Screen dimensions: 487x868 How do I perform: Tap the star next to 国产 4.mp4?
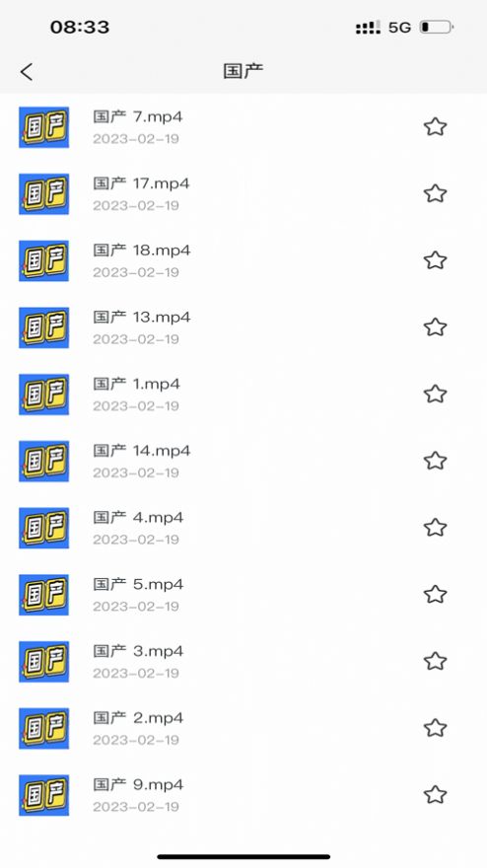[x=436, y=528]
